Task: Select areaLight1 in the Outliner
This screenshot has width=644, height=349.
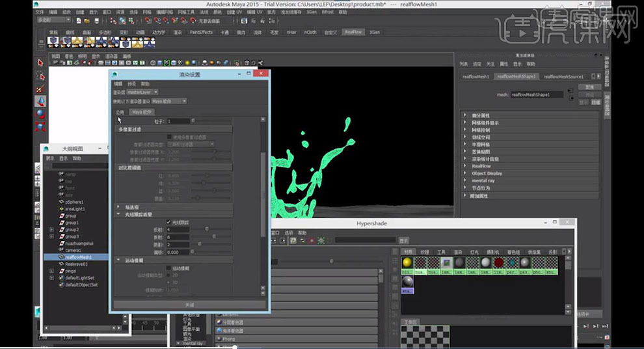Action: [x=75, y=209]
